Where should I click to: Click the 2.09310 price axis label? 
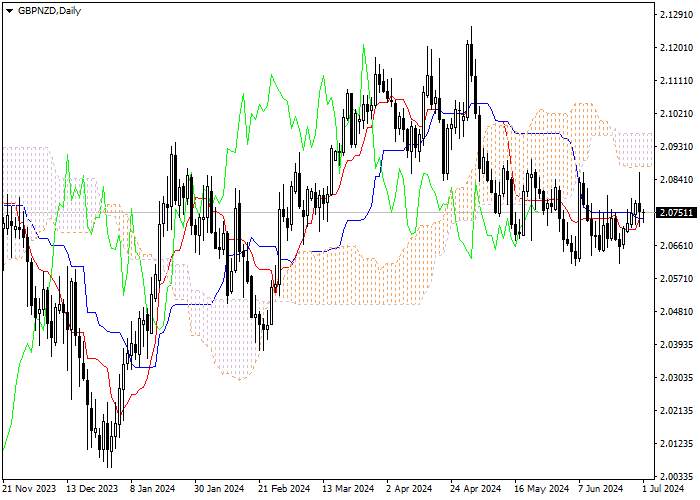point(676,147)
